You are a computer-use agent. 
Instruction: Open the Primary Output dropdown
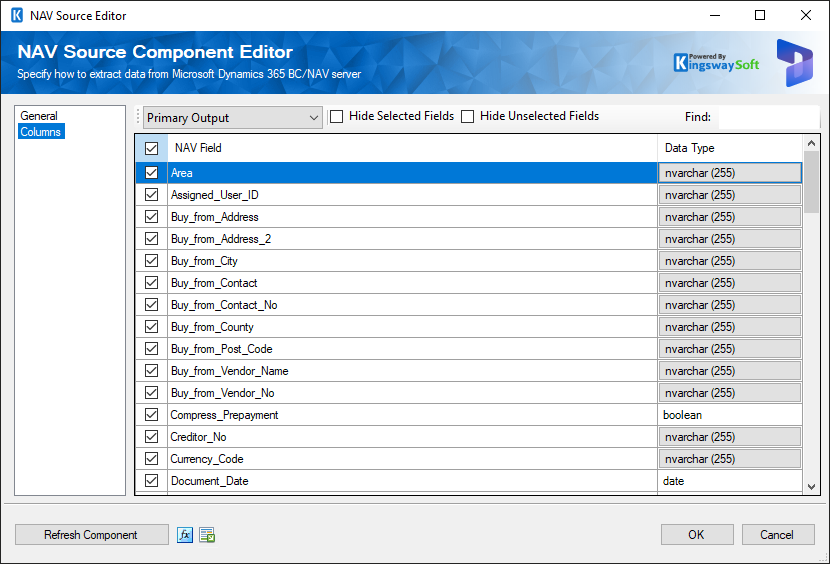233,118
